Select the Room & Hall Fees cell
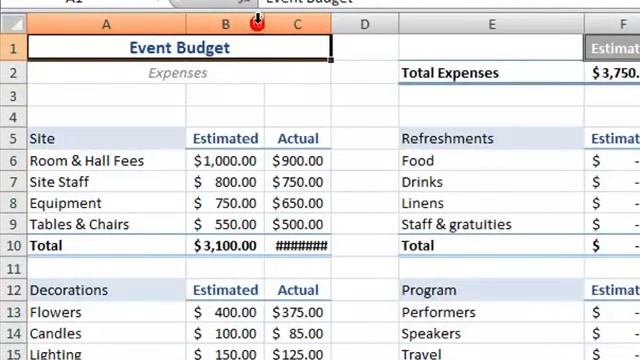The height and width of the screenshot is (360, 640). point(107,160)
